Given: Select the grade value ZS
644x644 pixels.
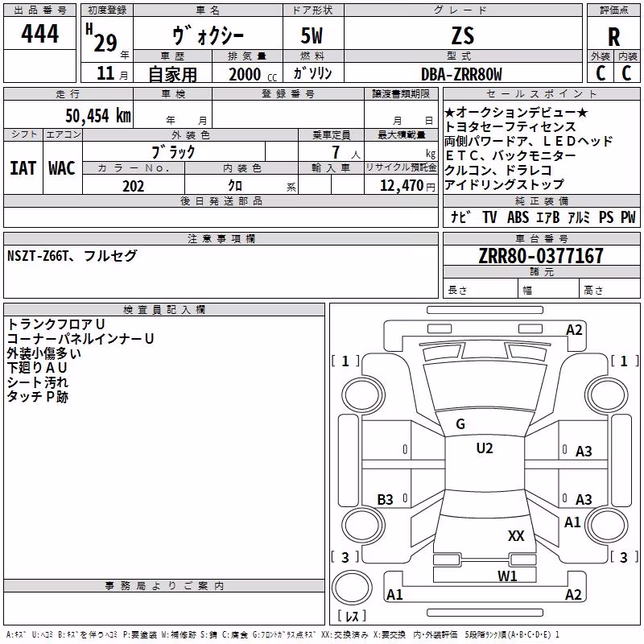Looking at the screenshot, I should pyautogui.click(x=462, y=35).
